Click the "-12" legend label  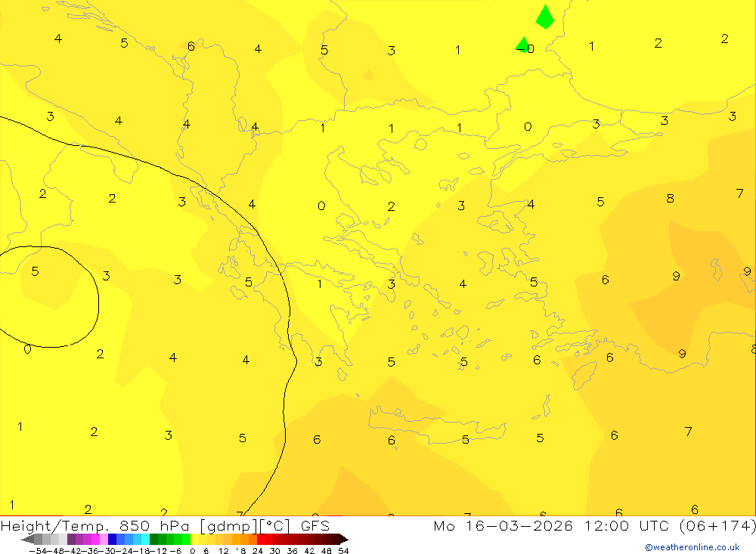pos(158,551)
